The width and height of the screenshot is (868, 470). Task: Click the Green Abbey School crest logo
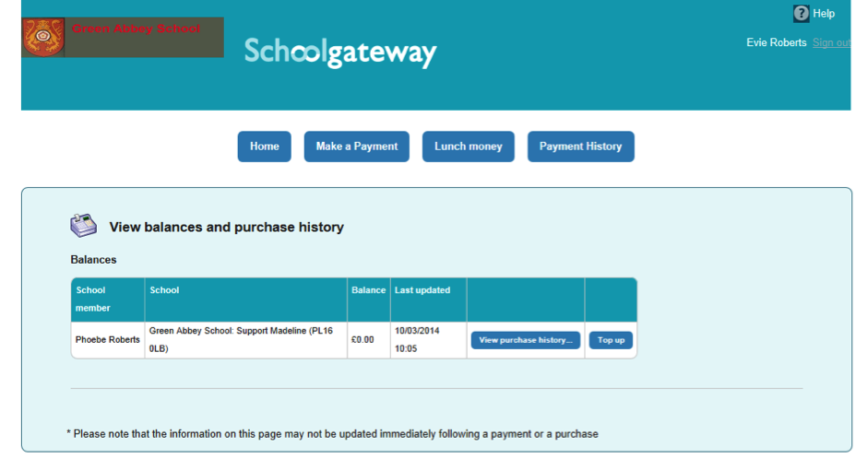(x=43, y=37)
